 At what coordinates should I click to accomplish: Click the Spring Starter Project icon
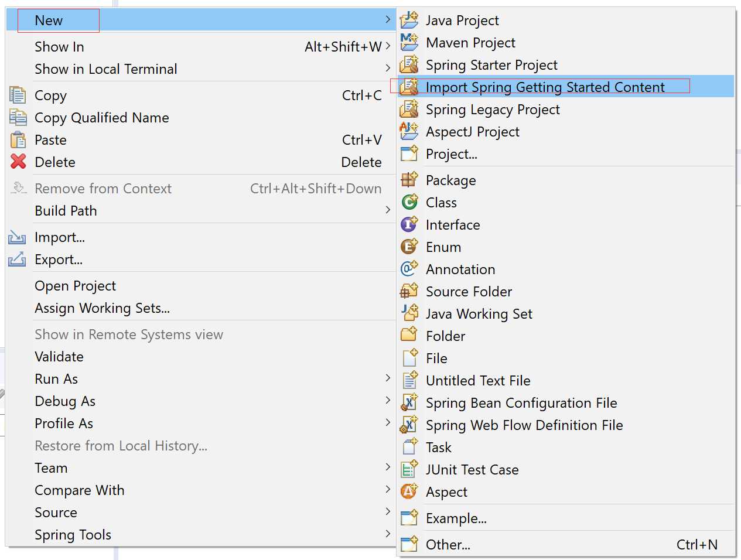tap(409, 64)
